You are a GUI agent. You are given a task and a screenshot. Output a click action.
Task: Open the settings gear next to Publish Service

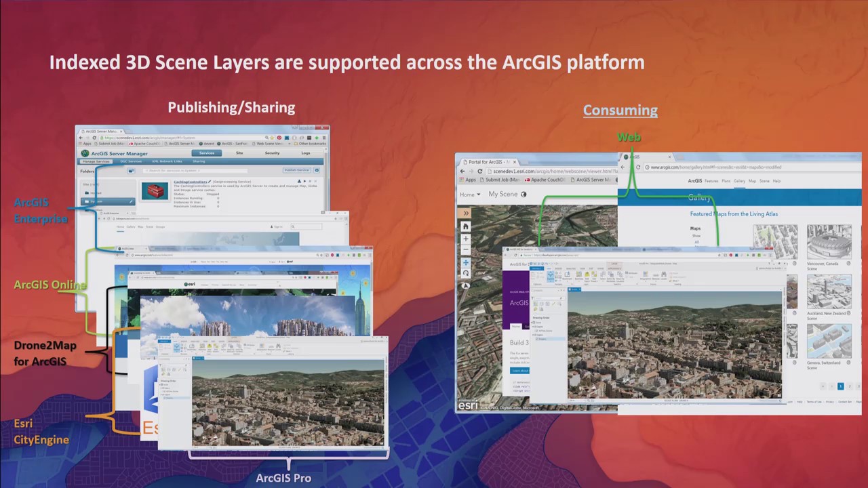click(x=317, y=170)
